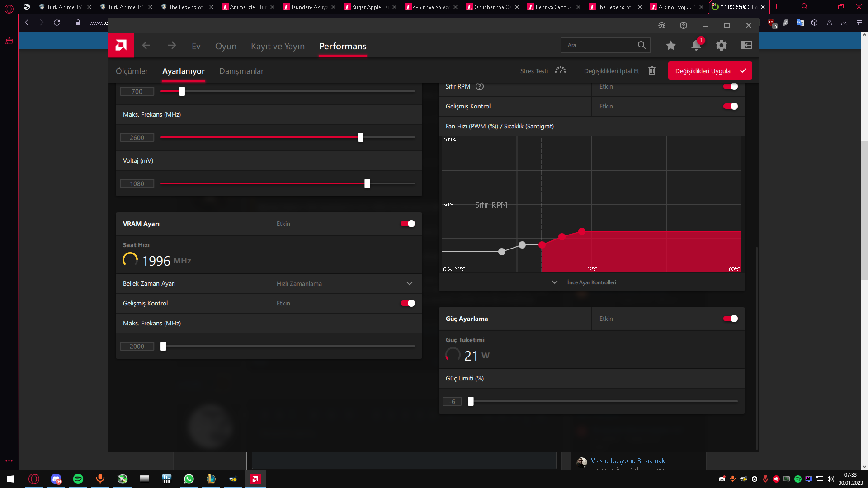Turn off the Sıfır RPM toggle

pos(730,87)
